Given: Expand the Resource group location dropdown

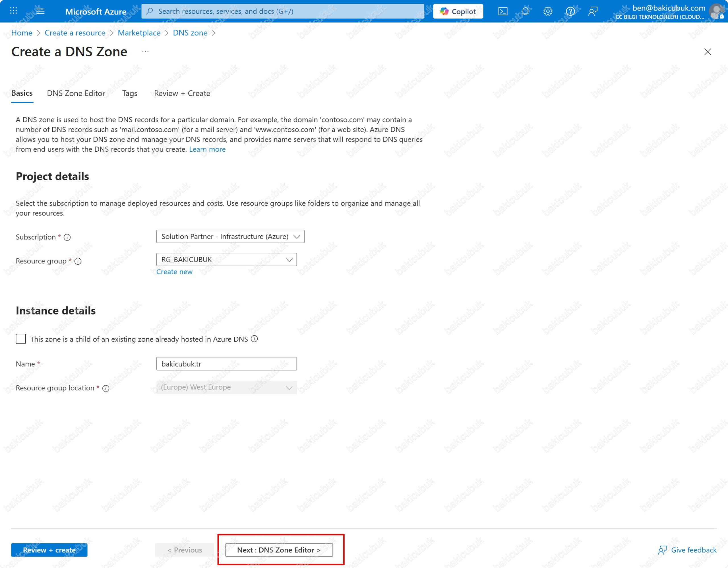Looking at the screenshot, I should 226,387.
